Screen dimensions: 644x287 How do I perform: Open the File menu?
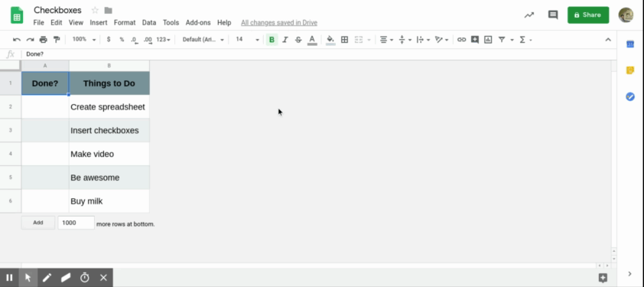click(x=38, y=23)
